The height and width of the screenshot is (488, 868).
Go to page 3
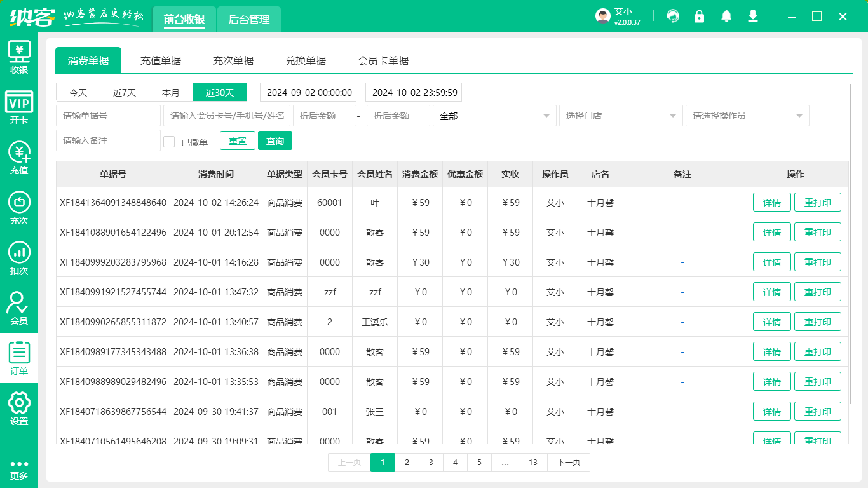431,463
